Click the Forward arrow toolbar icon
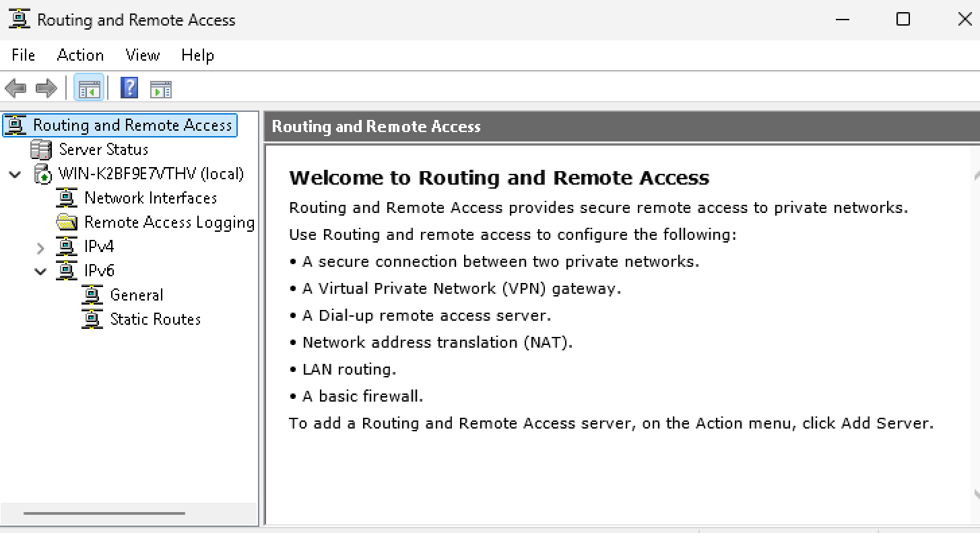Screen dimensions: 980x533 [x=46, y=88]
